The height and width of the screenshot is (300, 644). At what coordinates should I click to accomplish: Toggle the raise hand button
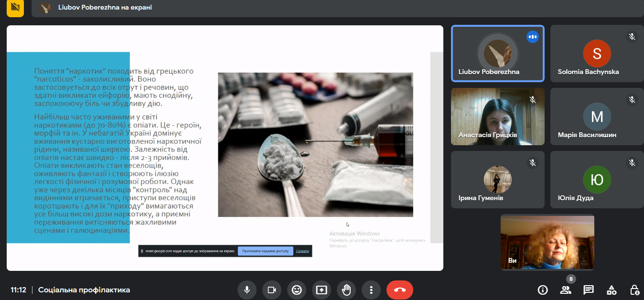[x=346, y=290]
